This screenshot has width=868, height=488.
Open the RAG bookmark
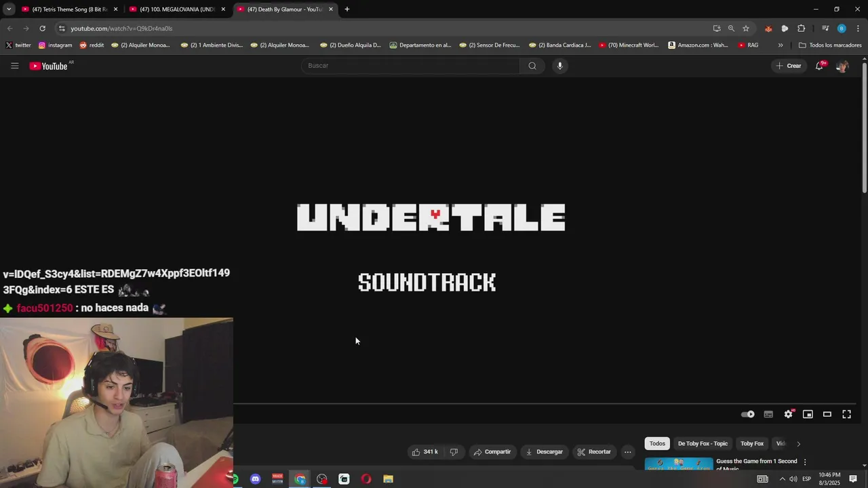click(x=748, y=45)
